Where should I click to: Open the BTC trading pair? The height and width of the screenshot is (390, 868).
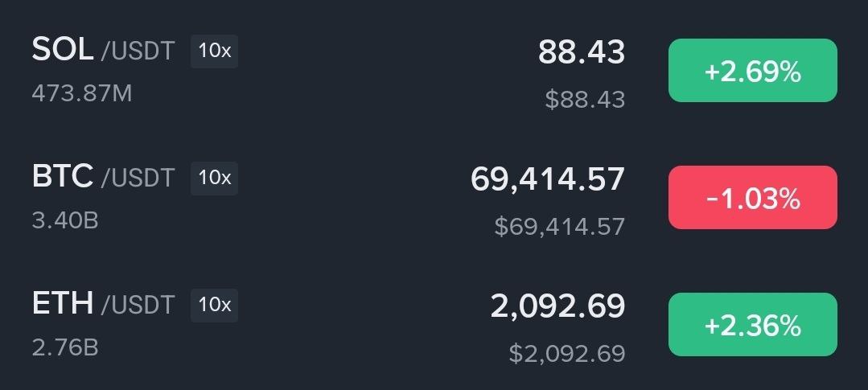[63, 177]
